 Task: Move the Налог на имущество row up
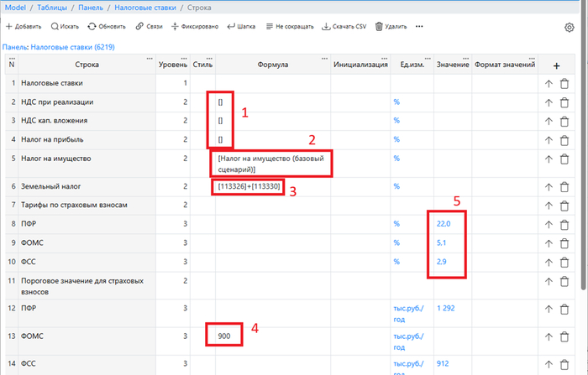coord(549,159)
